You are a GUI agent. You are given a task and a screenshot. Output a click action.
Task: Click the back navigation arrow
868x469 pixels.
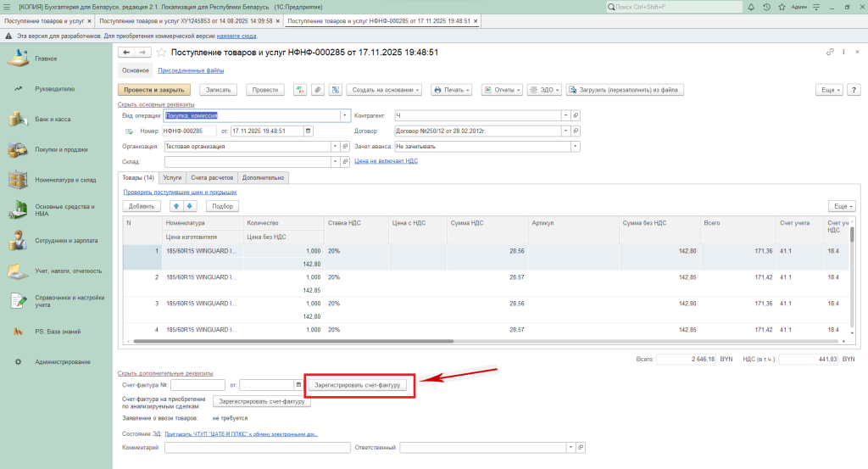coord(126,53)
